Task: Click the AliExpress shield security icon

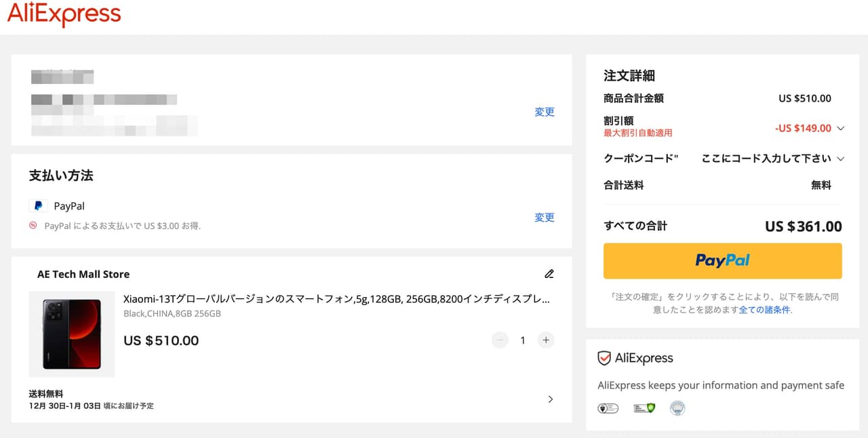Action: coord(604,359)
